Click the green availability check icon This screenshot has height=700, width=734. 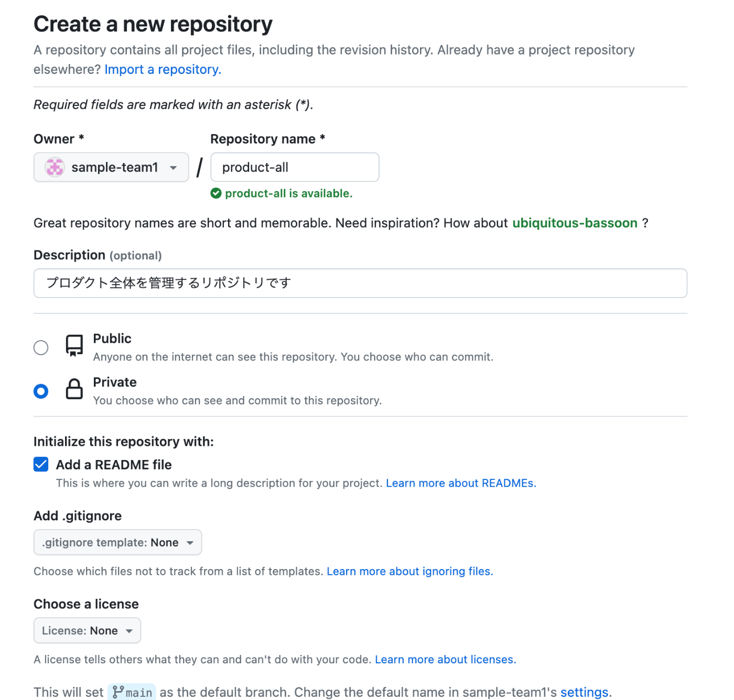tap(216, 193)
